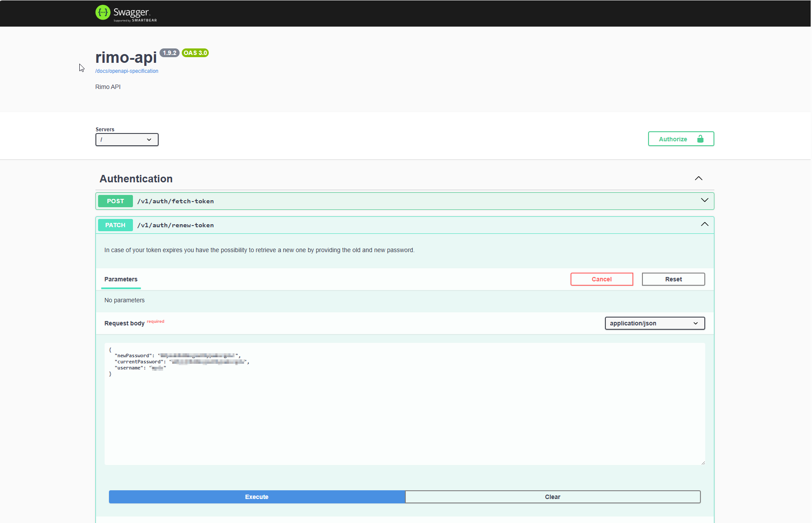Open the /docs/openapi-specification link
This screenshot has width=812, height=523.
pos(127,71)
